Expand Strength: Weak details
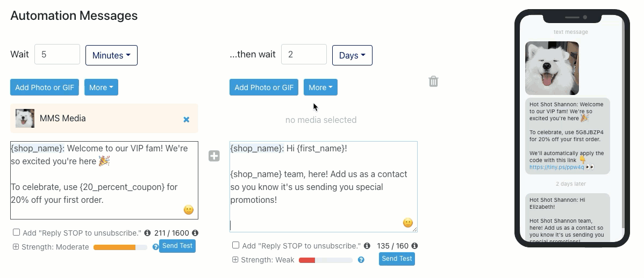This screenshot has height=278, width=644. (235, 260)
